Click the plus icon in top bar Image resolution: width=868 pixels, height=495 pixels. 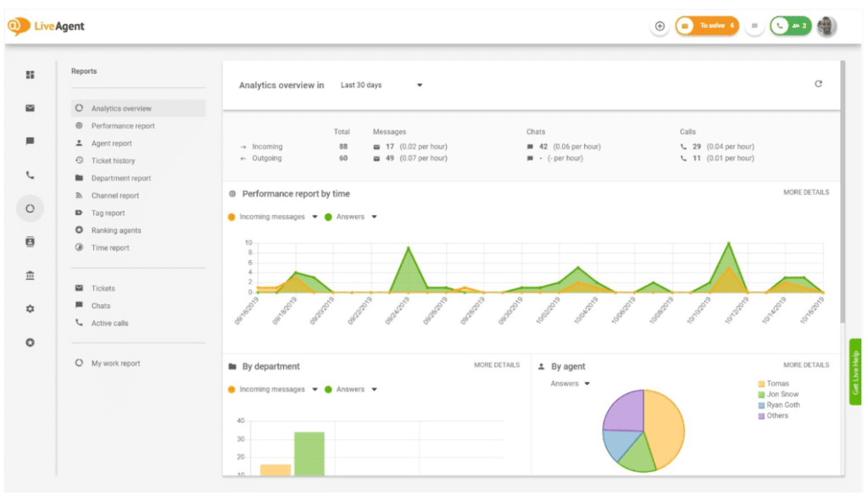pyautogui.click(x=659, y=26)
